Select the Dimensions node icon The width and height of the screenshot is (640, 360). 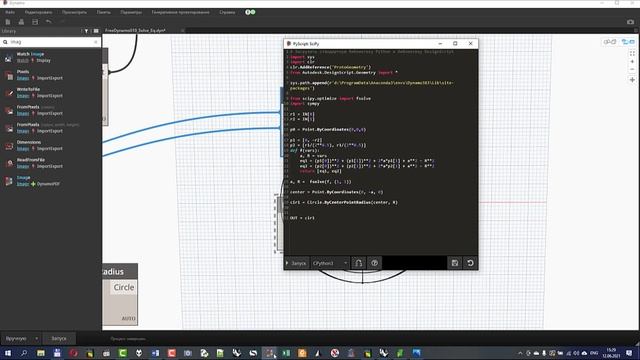[9, 146]
